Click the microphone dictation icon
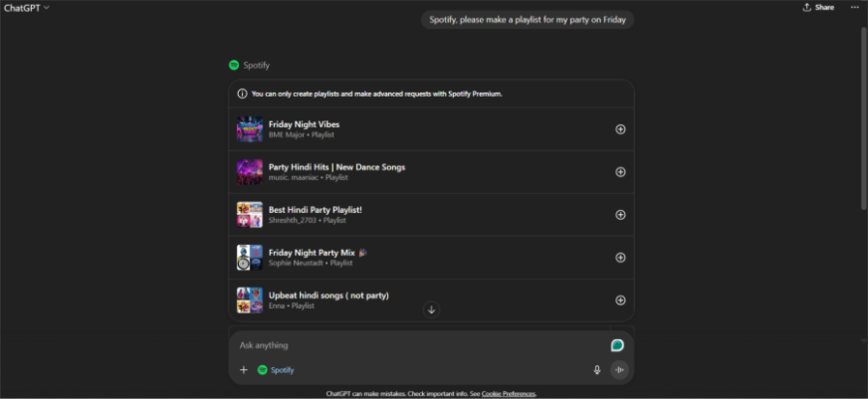The width and height of the screenshot is (868, 399). pyautogui.click(x=597, y=370)
